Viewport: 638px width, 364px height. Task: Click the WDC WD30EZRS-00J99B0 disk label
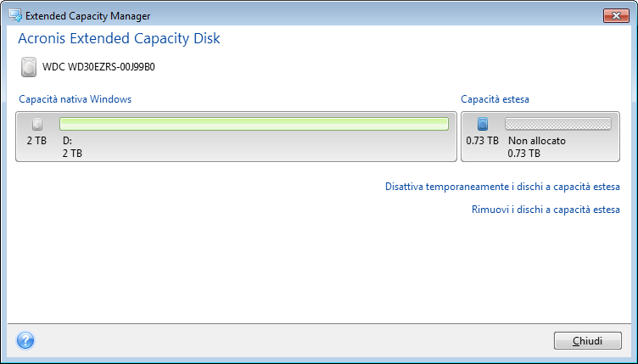point(98,67)
